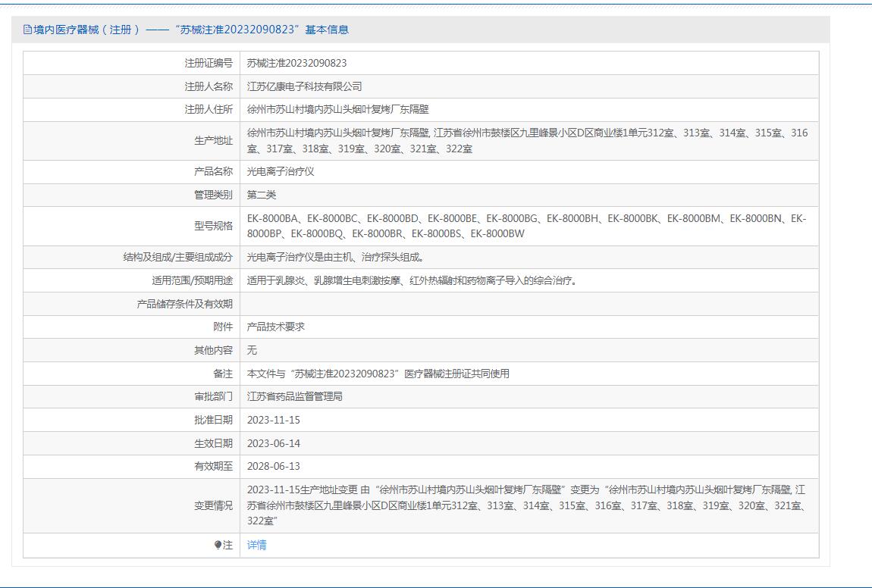This screenshot has width=872, height=588.
Task: Click the 注册人住所 address value
Action: [337, 109]
